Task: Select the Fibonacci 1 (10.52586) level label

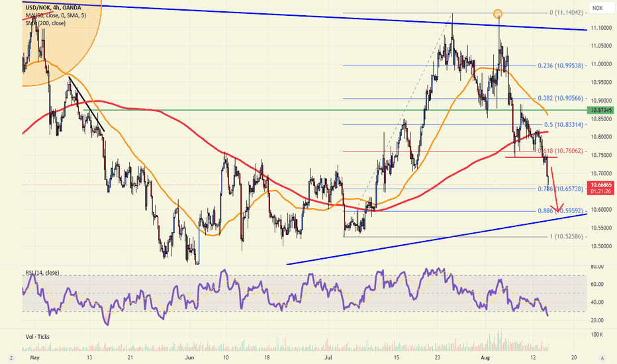Action: tap(566, 237)
